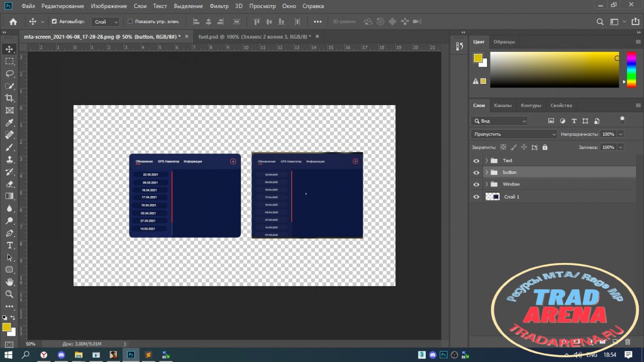Switch to the fuel.psd document tab
Screen dimensions: 644x362
[x=255, y=37]
